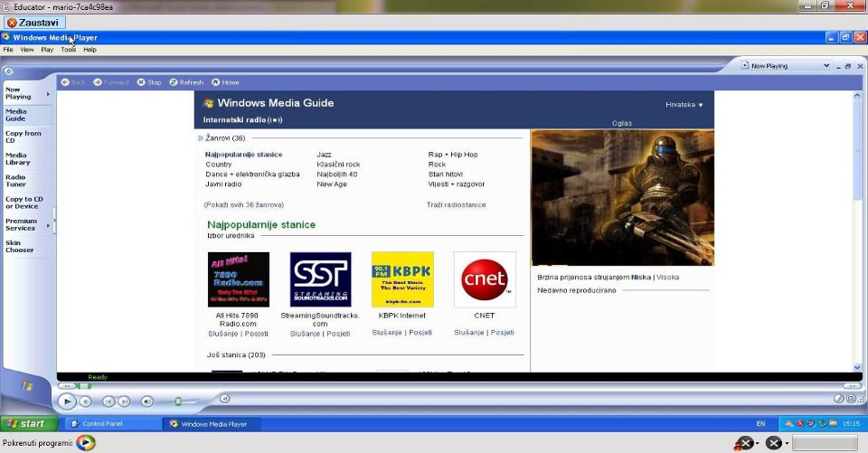This screenshot has width=868, height=453.
Task: Skip to the previous track
Action: (109, 401)
